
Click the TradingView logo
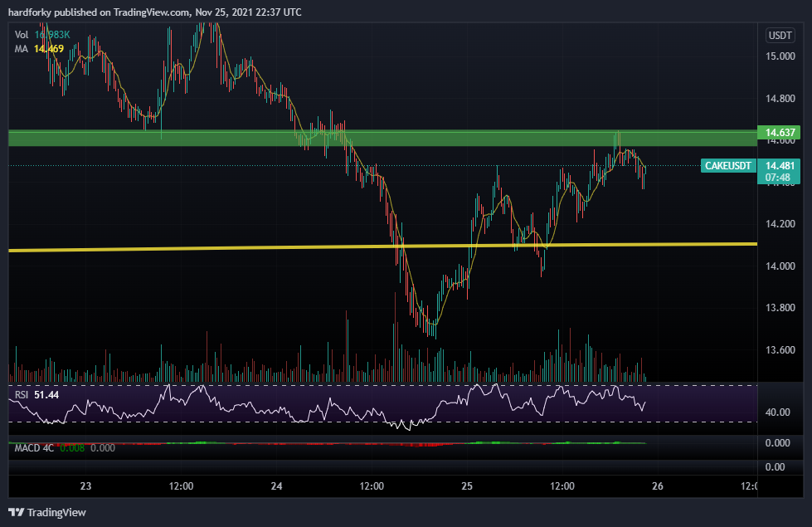click(47, 513)
